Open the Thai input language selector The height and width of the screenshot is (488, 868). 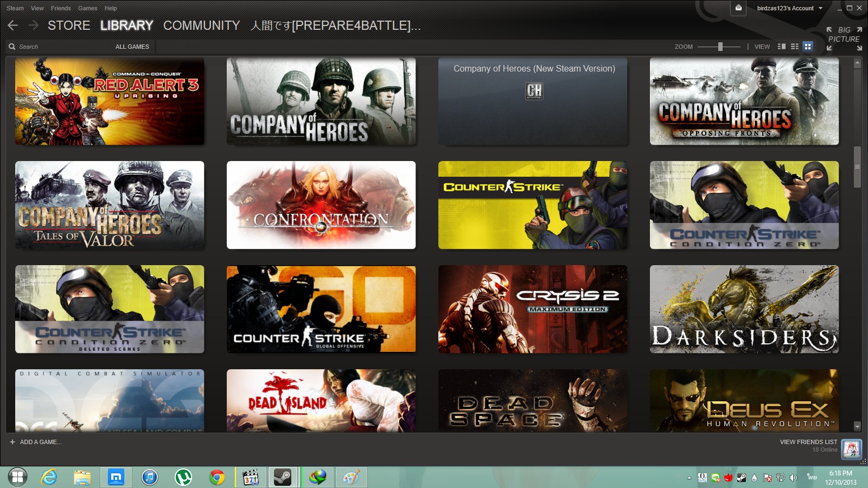coord(812,477)
